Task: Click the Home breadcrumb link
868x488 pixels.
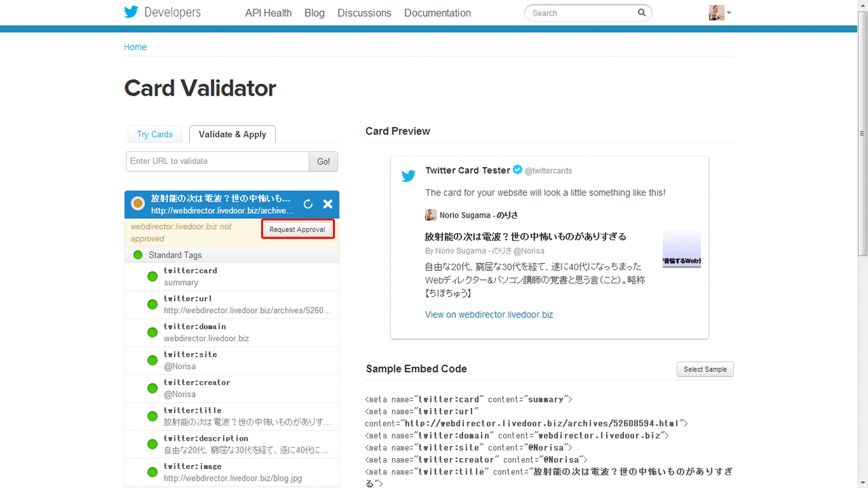Action: coord(135,47)
